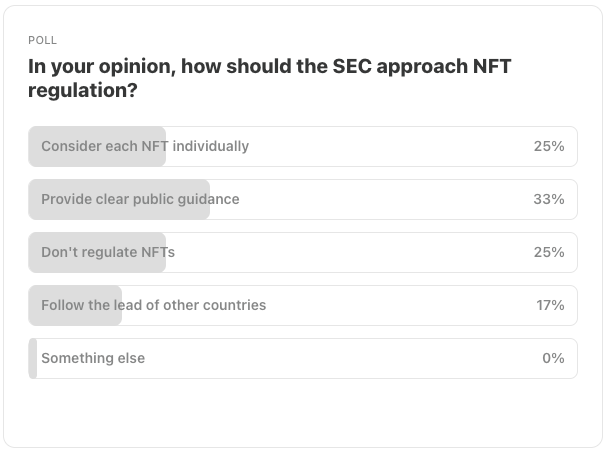Choose 'Provide clear public guidance' poll answer

pos(303,199)
